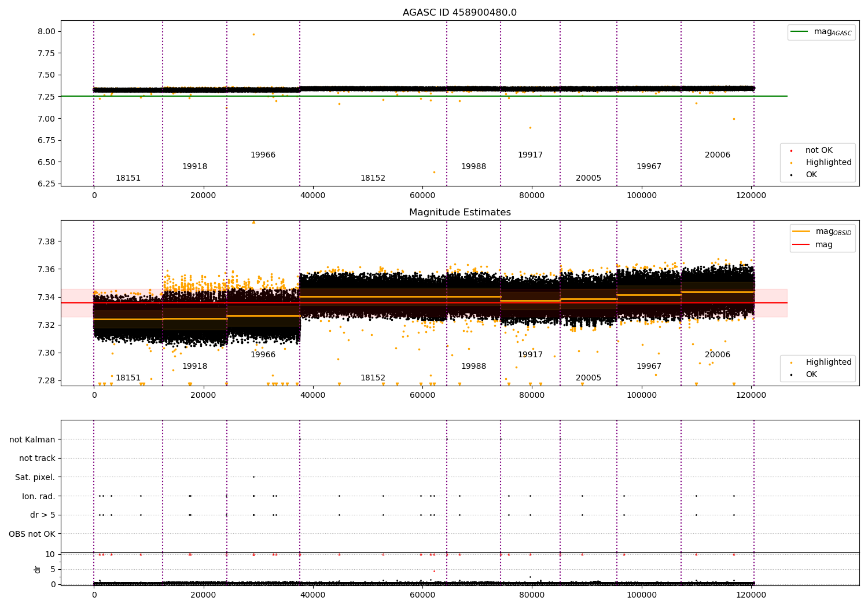Click the 18151 obsid label in top plot
Viewport: 868px width, 608px height.
128,178
